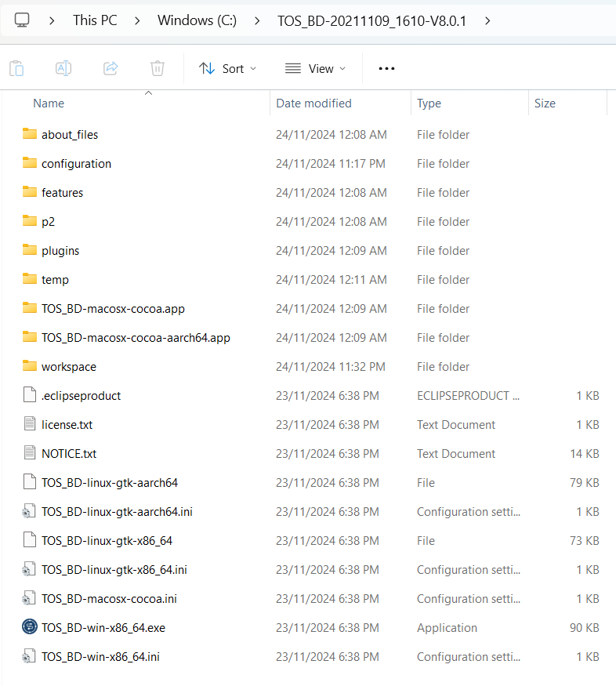Select TOS_BD-macosx-cocoa.ini config icon
Viewport: 616px width, 686px height.
tap(29, 598)
